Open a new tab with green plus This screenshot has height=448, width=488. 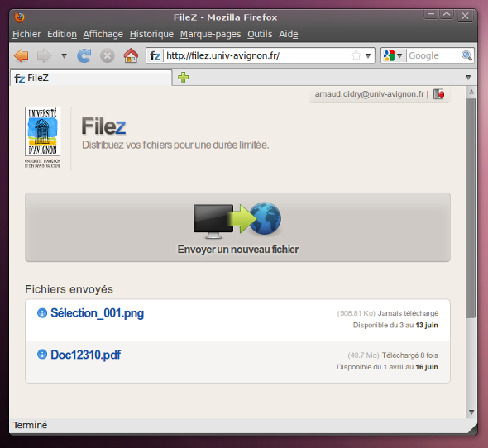point(184,77)
